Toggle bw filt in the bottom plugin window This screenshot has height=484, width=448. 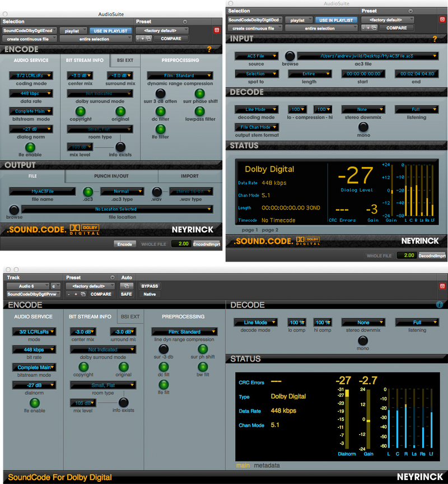coord(203,367)
